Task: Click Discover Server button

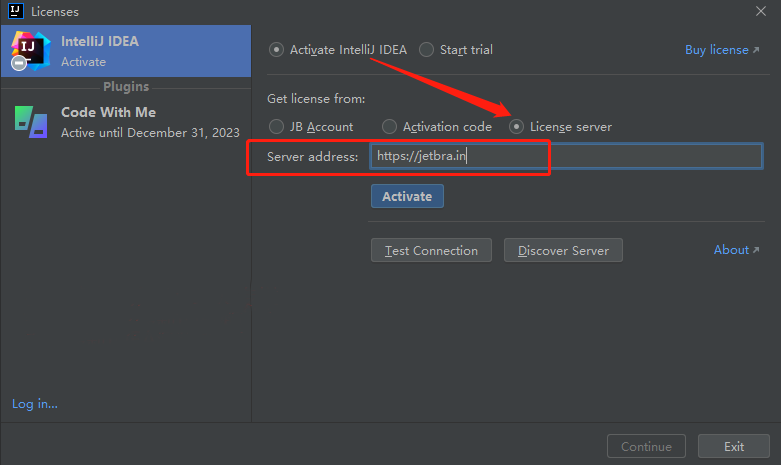Action: (563, 250)
